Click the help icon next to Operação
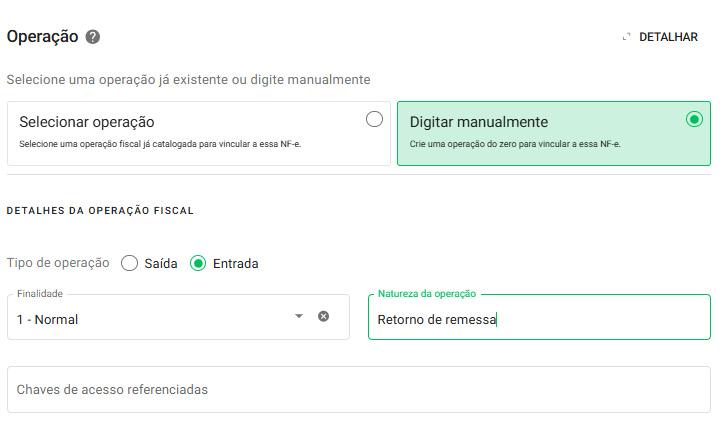725x442 pixels. click(x=93, y=37)
